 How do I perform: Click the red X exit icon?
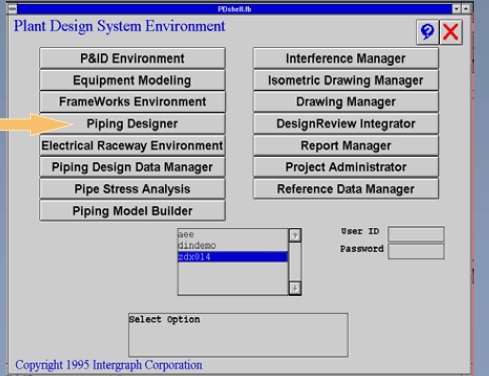tap(451, 32)
